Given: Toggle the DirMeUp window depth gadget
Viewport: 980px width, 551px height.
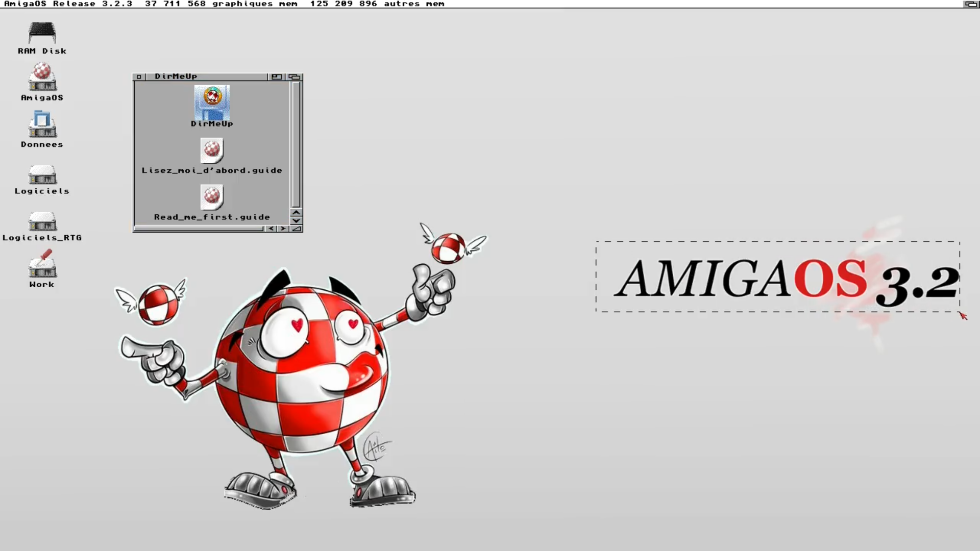Looking at the screenshot, I should point(295,77).
